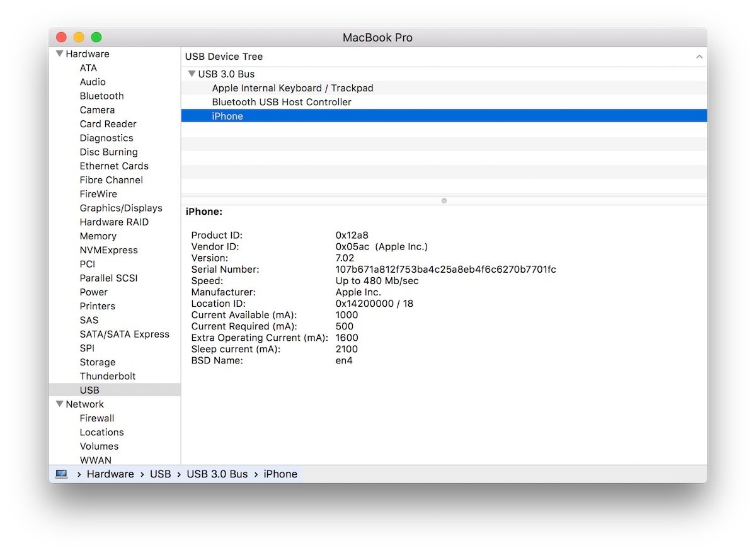Click the computer icon in the path bar
The image size is (756, 553).
(x=61, y=474)
